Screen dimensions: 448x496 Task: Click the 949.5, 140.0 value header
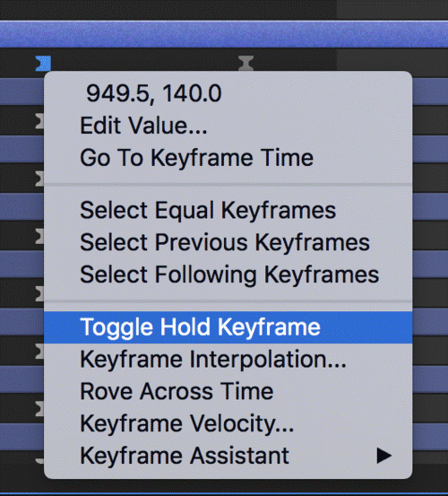pyautogui.click(x=154, y=93)
